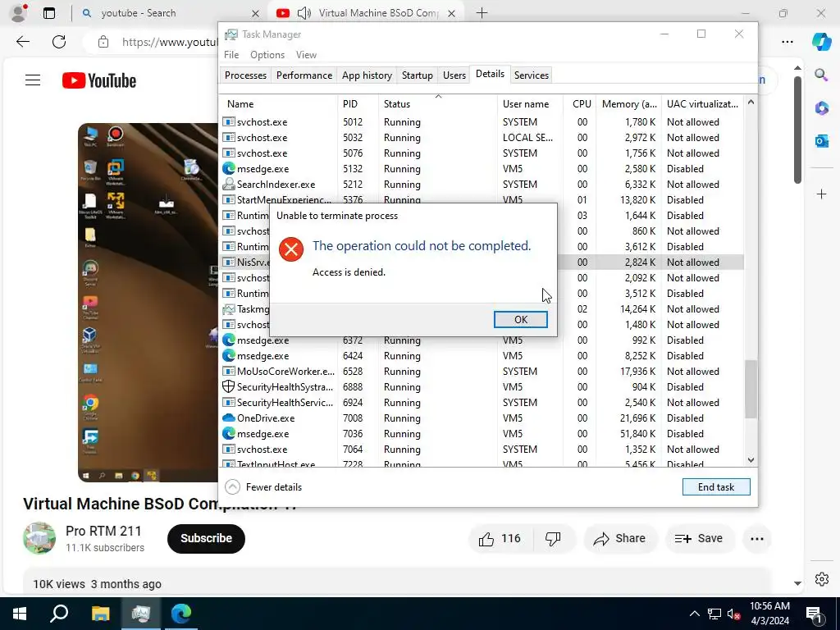Like the video with 116 likes
840x630 pixels.
point(500,538)
